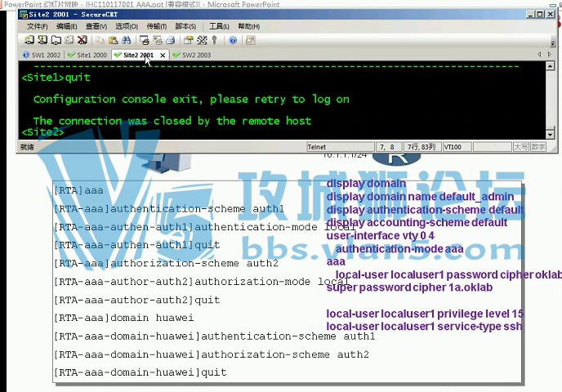Click the grayed SecureFX toolbar icon
The width and height of the screenshot is (562, 392).
point(251,40)
